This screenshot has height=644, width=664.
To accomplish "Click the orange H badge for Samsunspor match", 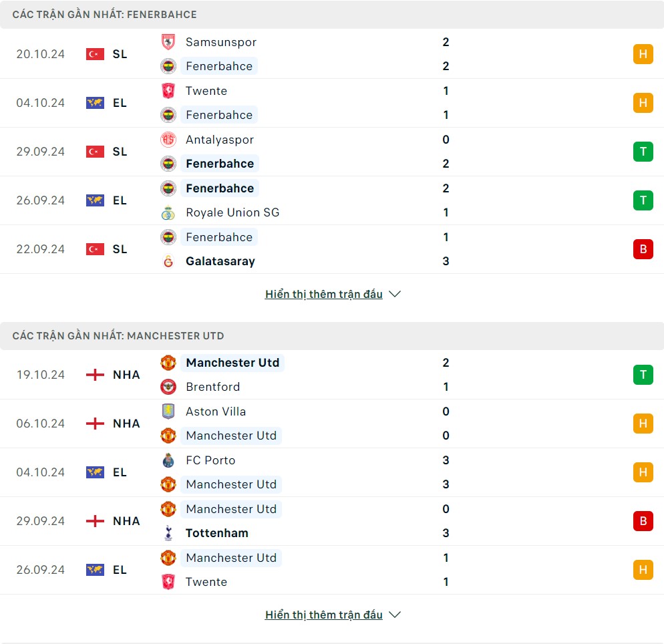I will (x=643, y=54).
